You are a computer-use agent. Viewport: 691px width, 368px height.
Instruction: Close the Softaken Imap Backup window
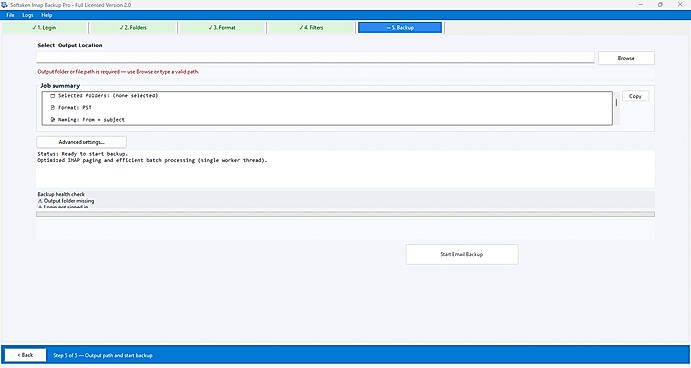pos(680,5)
